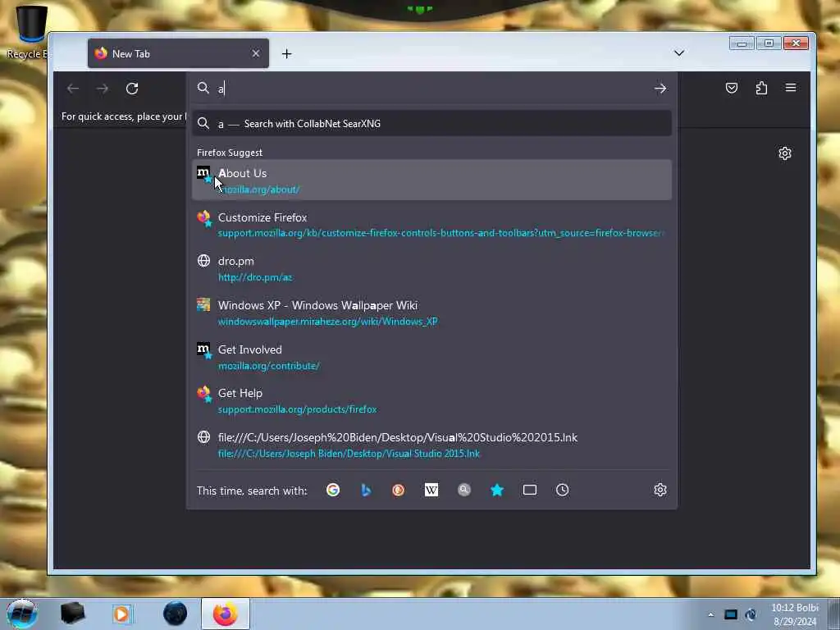Click the Firefox taskbar button

(225, 614)
